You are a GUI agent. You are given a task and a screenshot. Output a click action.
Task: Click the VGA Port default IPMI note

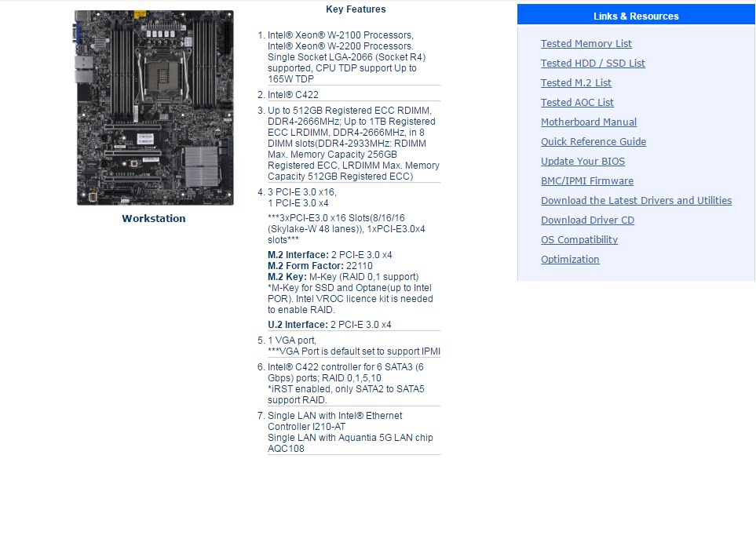354,351
